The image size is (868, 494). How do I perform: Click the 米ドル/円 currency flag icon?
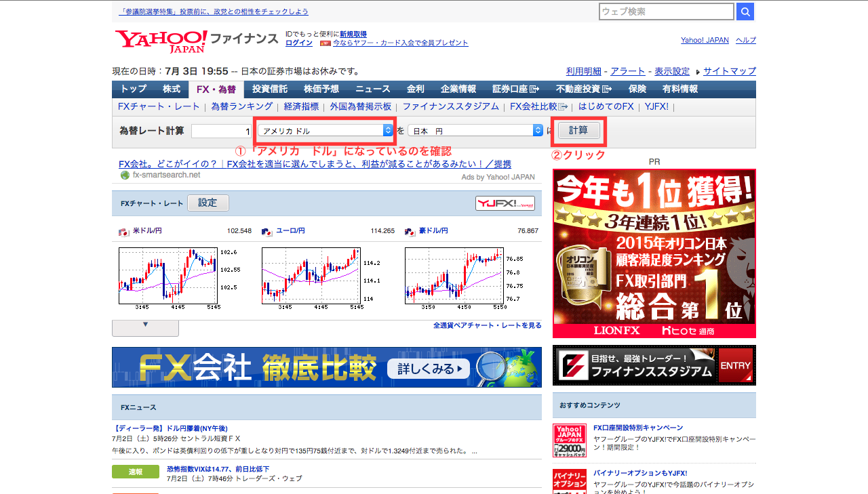pyautogui.click(x=123, y=232)
